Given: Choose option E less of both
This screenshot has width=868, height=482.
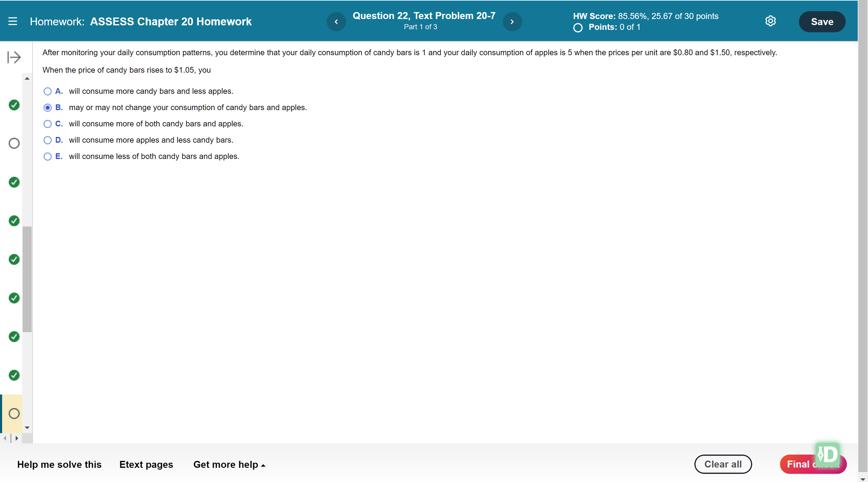Looking at the screenshot, I should tap(48, 157).
